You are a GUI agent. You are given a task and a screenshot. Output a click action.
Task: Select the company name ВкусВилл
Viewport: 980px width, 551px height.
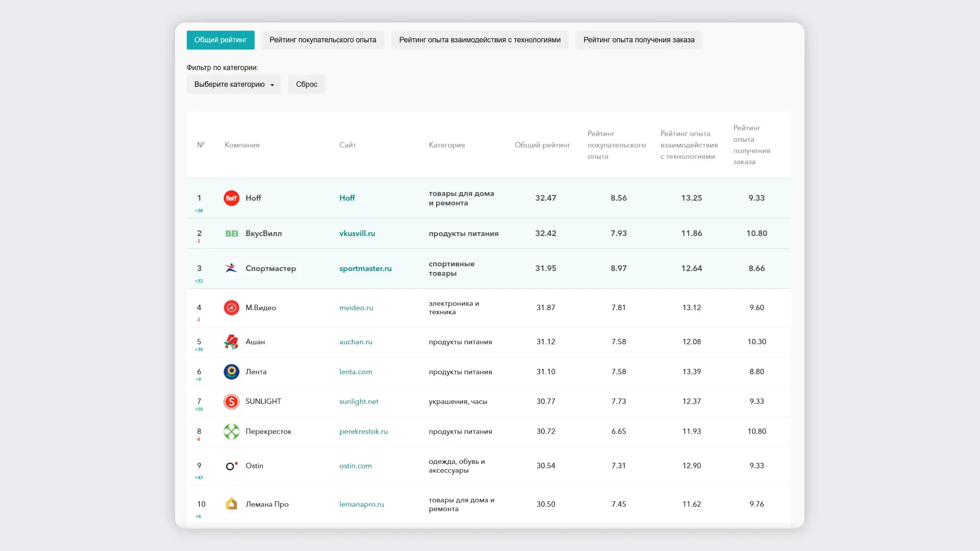click(263, 234)
